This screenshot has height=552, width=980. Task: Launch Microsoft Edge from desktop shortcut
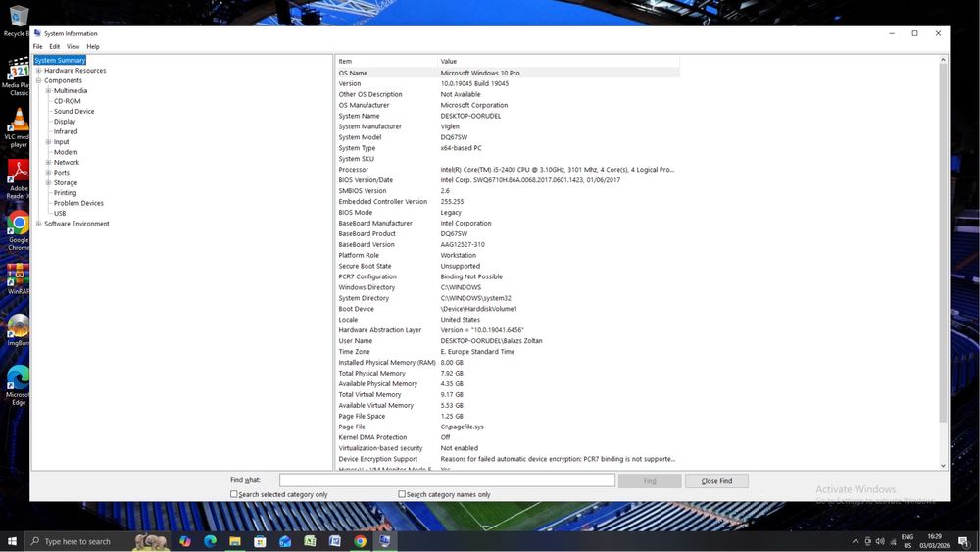[x=18, y=385]
